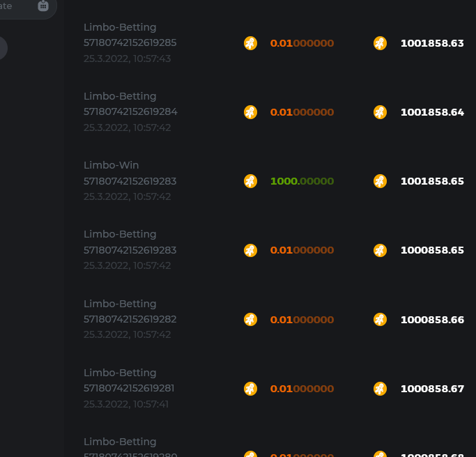Screen dimensions: 476x457
Task: Click the Limbo-Betting label above ID 57180742152619285
Action: click(120, 27)
